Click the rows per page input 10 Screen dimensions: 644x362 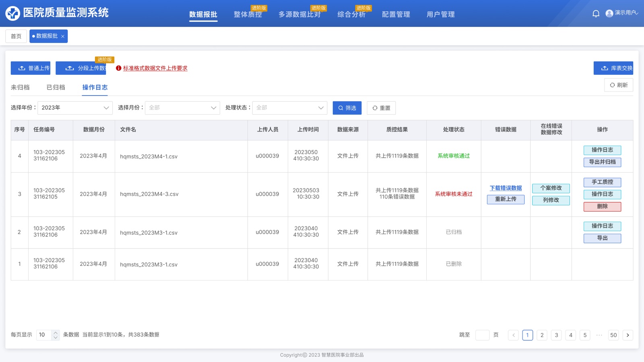point(44,335)
